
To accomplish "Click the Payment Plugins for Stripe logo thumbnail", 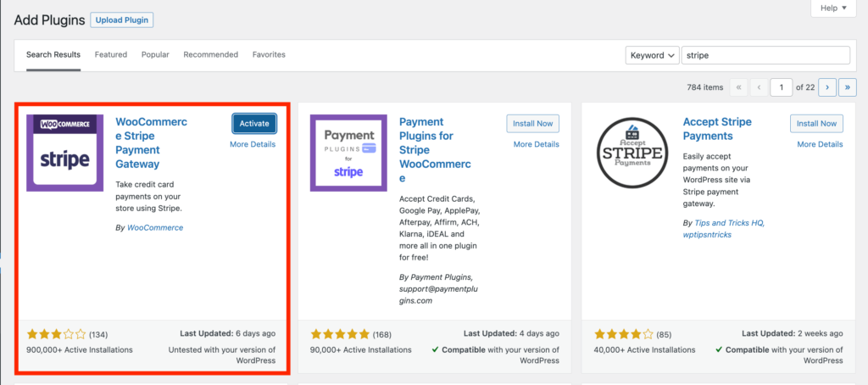I will [x=348, y=153].
